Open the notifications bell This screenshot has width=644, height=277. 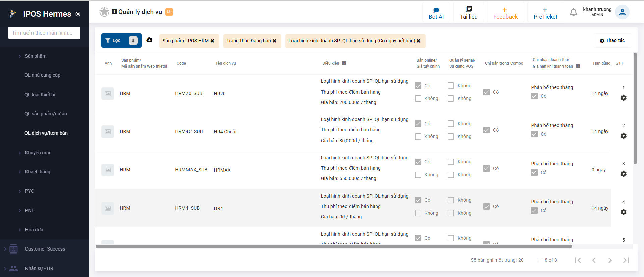pyautogui.click(x=573, y=12)
